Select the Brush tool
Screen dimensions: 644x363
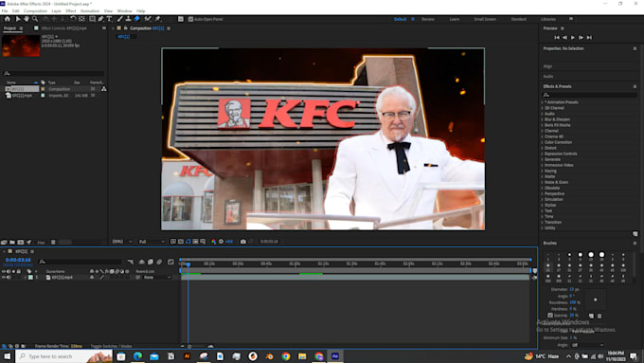click(x=120, y=19)
